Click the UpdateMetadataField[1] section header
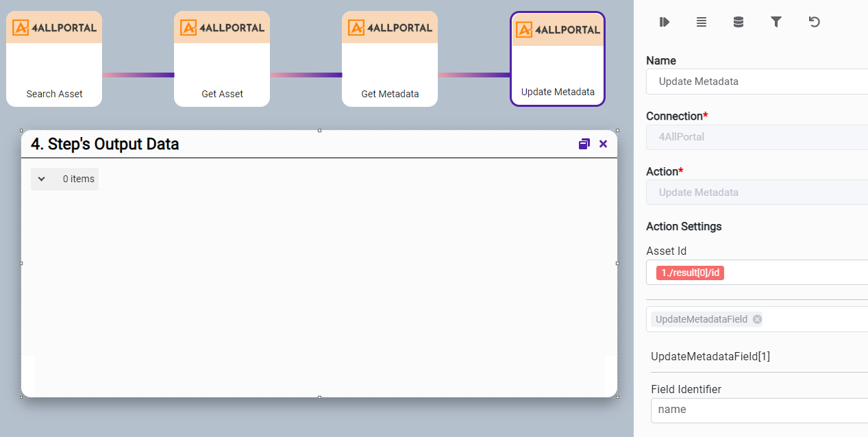Viewport: 868px width, 437px height. pyautogui.click(x=710, y=356)
